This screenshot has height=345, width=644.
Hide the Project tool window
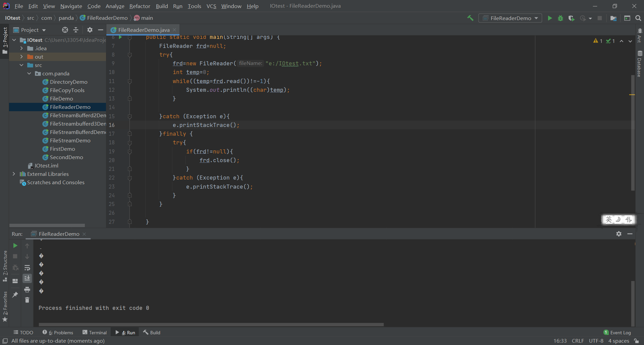tap(100, 30)
